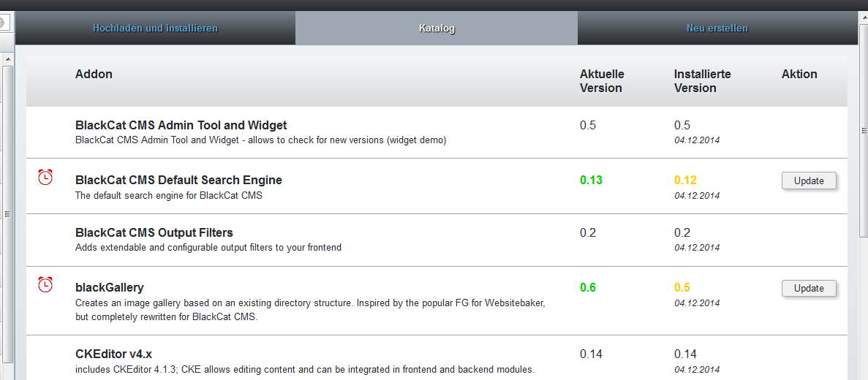Open the CKEditor v4.x addon entry

[x=113, y=354]
